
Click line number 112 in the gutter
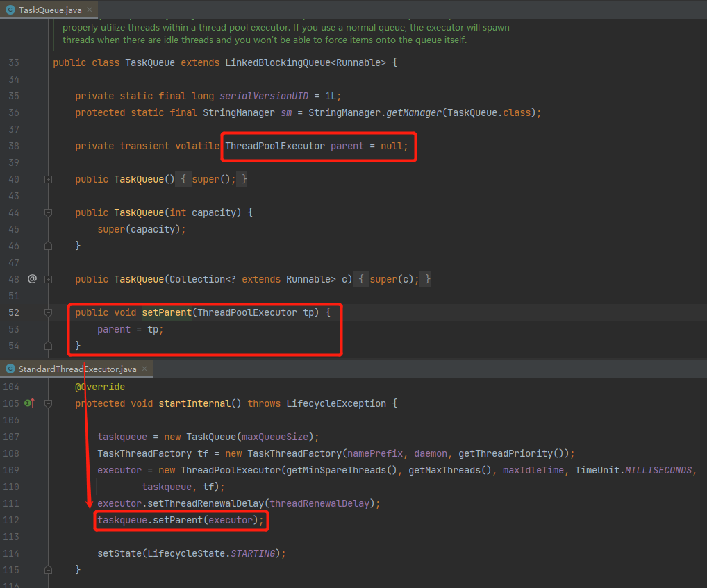click(11, 520)
